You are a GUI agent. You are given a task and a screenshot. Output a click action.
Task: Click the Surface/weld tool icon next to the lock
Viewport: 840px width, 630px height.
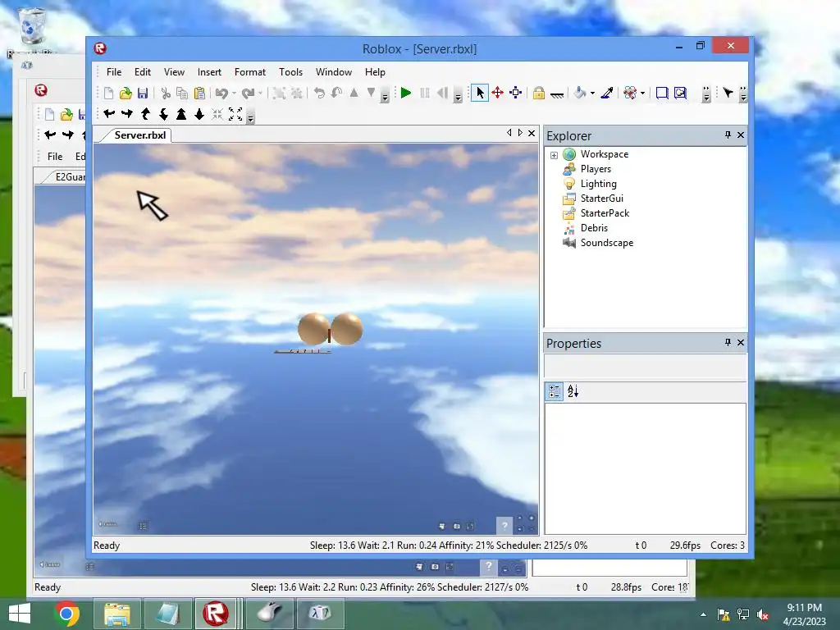pyautogui.click(x=557, y=94)
